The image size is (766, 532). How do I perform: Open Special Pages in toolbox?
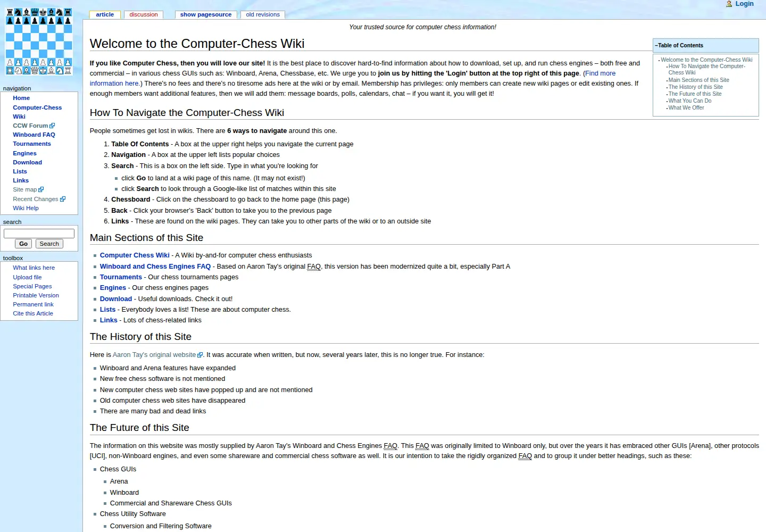point(32,287)
